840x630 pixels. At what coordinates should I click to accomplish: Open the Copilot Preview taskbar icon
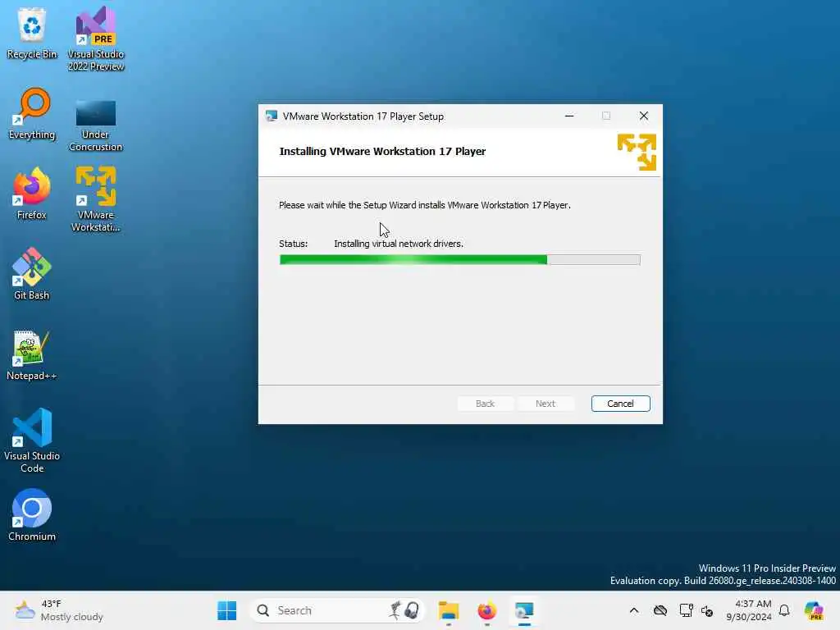pyautogui.click(x=814, y=610)
